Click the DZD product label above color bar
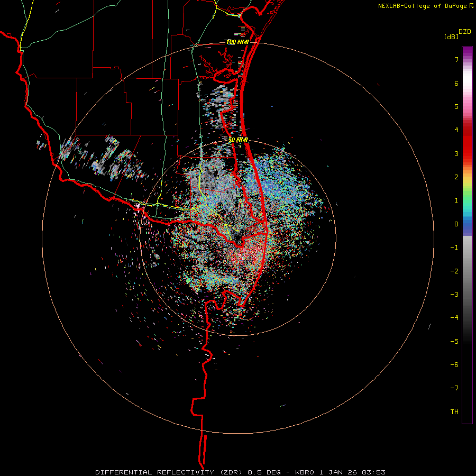 pyautogui.click(x=465, y=32)
